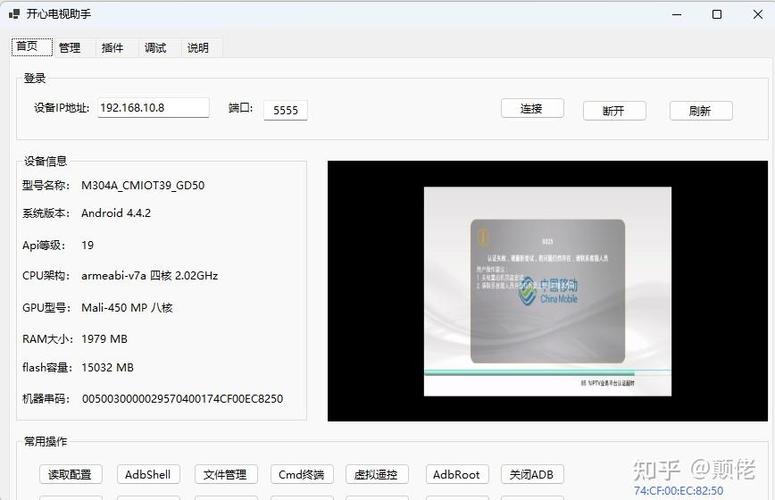Click the 端口 field showing 5555
Viewport: 775px width, 500px height.
(x=286, y=110)
